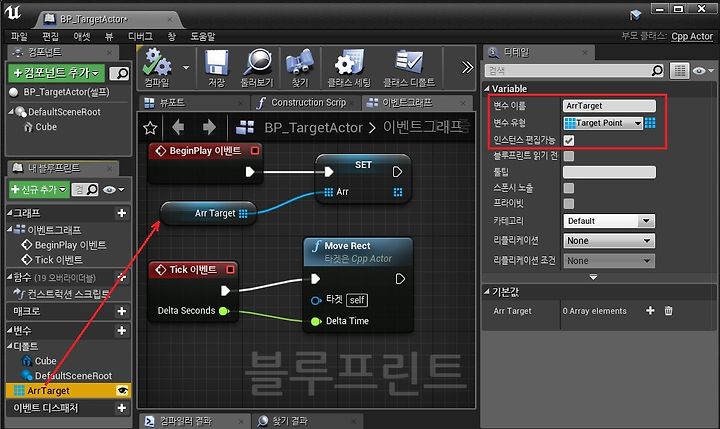Viewport: 720px width, 429px height.
Task: Collapse the DefaultSceneRoot component tree
Action: 11,111
